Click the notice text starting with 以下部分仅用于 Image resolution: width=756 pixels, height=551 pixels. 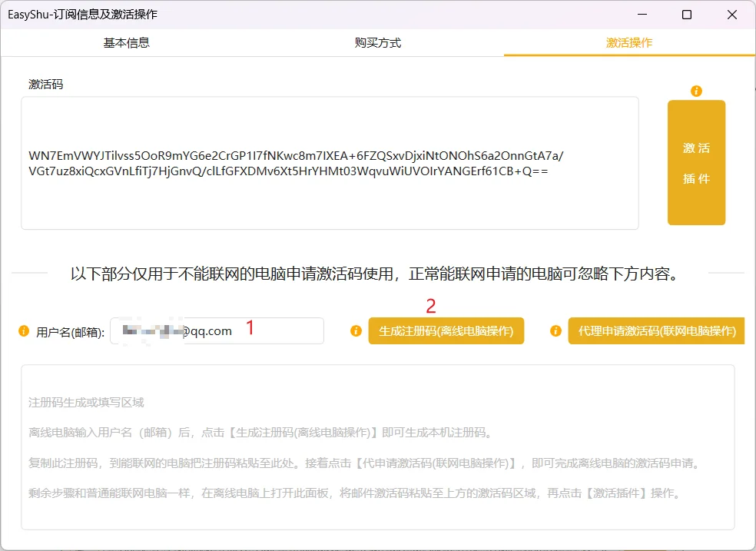[x=375, y=274]
